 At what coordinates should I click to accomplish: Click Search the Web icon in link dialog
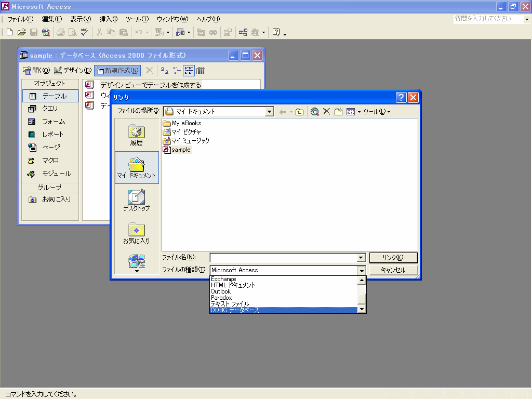314,112
